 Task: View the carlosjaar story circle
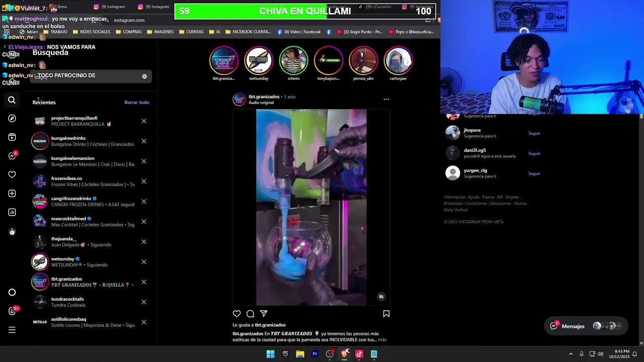(398, 61)
